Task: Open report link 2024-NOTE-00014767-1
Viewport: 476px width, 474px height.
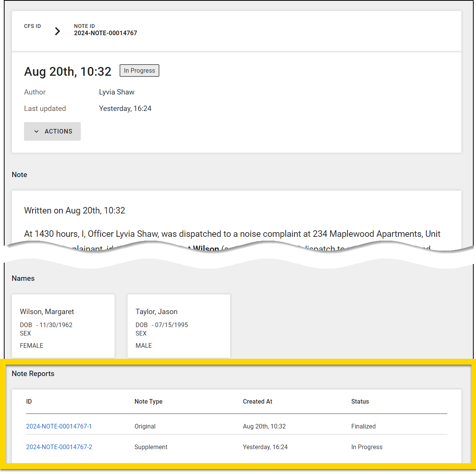Action: click(x=59, y=426)
